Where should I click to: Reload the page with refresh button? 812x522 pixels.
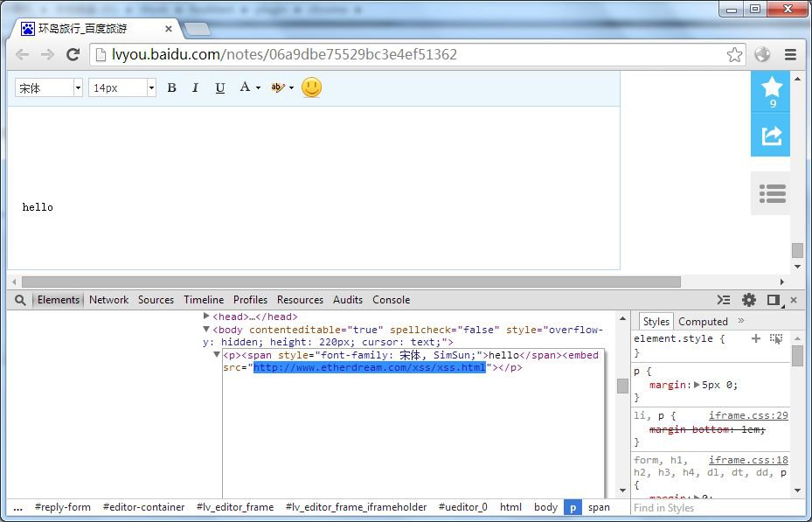pos(73,54)
